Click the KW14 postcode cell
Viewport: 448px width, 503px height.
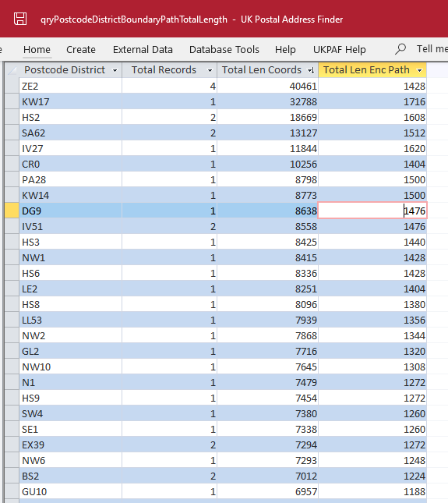point(70,196)
